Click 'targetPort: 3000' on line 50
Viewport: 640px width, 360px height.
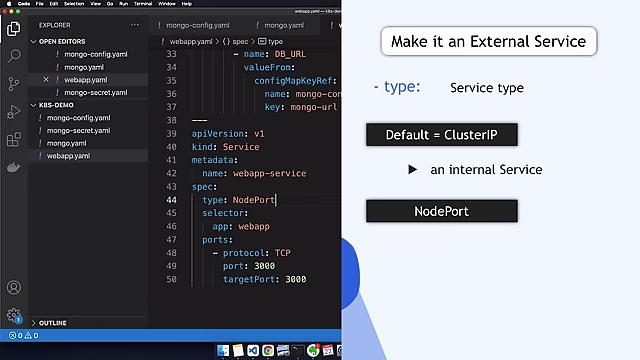tap(264, 280)
